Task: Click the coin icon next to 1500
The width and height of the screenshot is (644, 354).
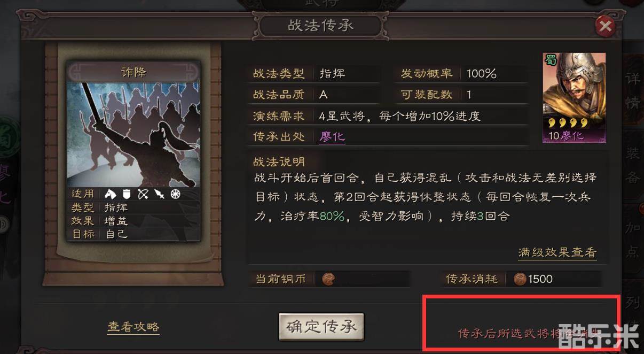Action: pyautogui.click(x=520, y=279)
